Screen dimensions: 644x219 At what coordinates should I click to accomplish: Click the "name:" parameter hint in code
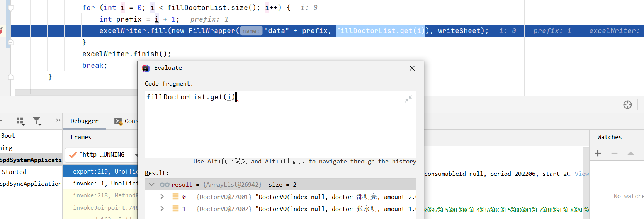[x=251, y=31]
